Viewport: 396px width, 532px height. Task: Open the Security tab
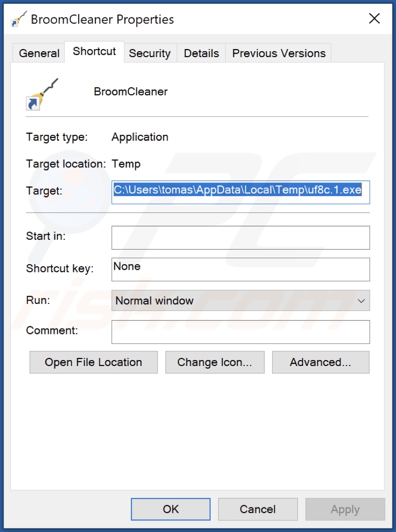click(149, 53)
